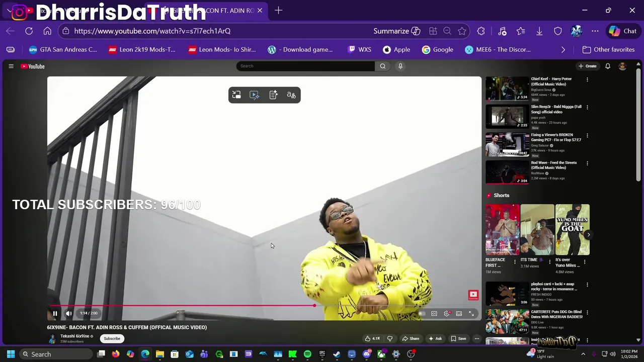Click the first icon in the video overlay toolbar
The height and width of the screenshot is (362, 644).
point(236,95)
